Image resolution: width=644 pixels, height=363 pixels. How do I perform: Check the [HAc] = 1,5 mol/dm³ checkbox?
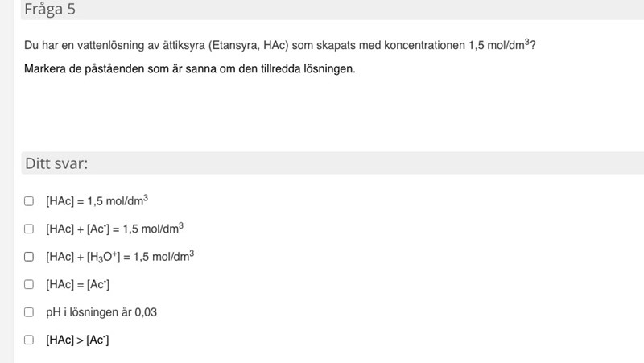[29, 201]
